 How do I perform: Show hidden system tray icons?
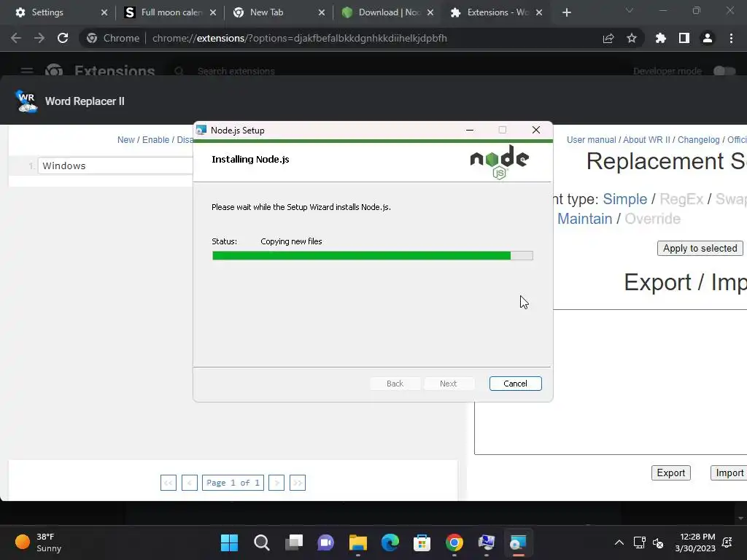619,542
